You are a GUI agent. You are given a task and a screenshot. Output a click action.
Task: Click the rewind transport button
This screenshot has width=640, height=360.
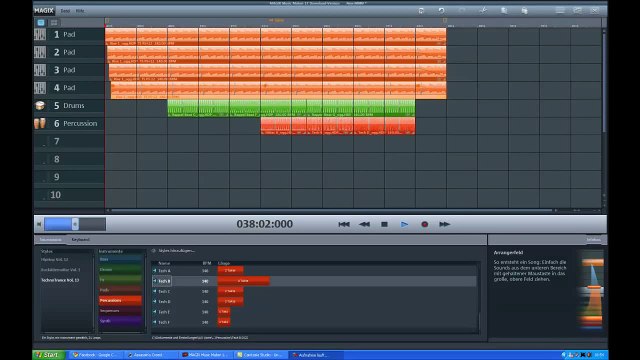tap(364, 224)
